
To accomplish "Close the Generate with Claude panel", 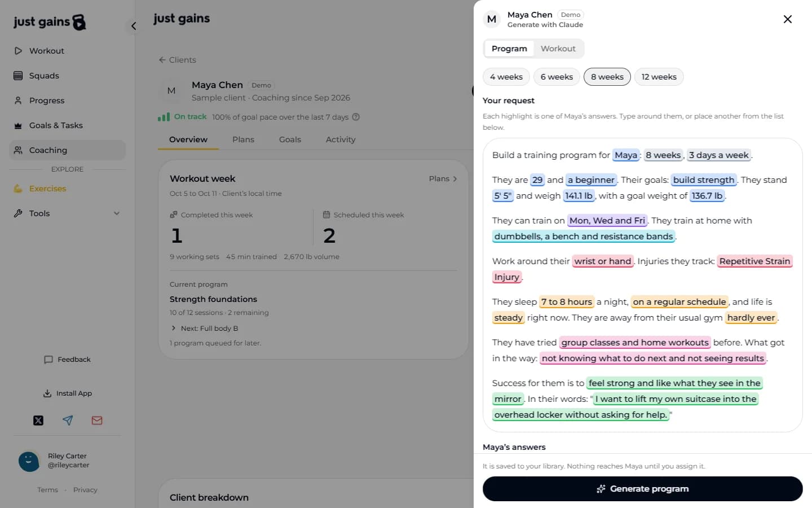I will point(788,19).
